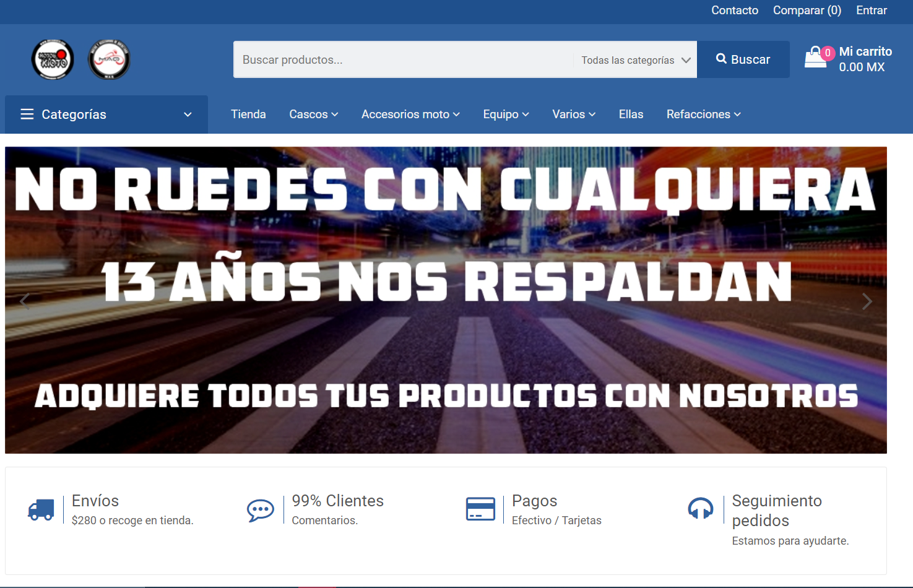Click the credit card Pagos icon
Screen dimensions: 913x588
click(x=480, y=509)
